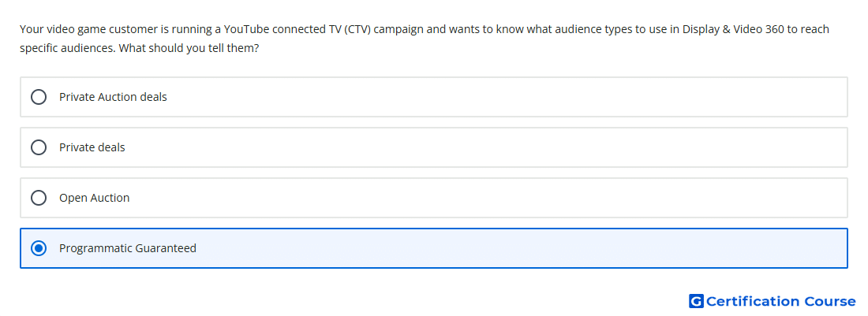The height and width of the screenshot is (316, 868).
Task: Click the "Private Auction deals" label text
Action: (113, 97)
